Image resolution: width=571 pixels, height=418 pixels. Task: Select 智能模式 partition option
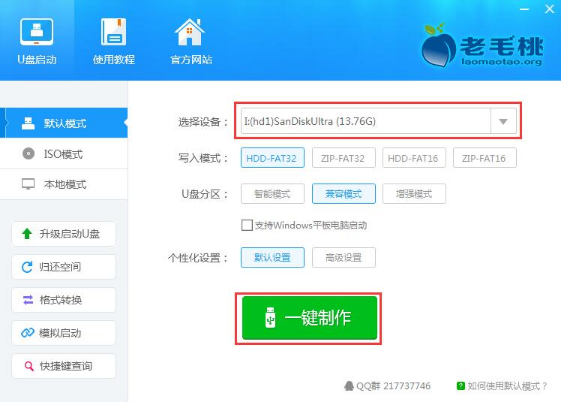click(272, 194)
